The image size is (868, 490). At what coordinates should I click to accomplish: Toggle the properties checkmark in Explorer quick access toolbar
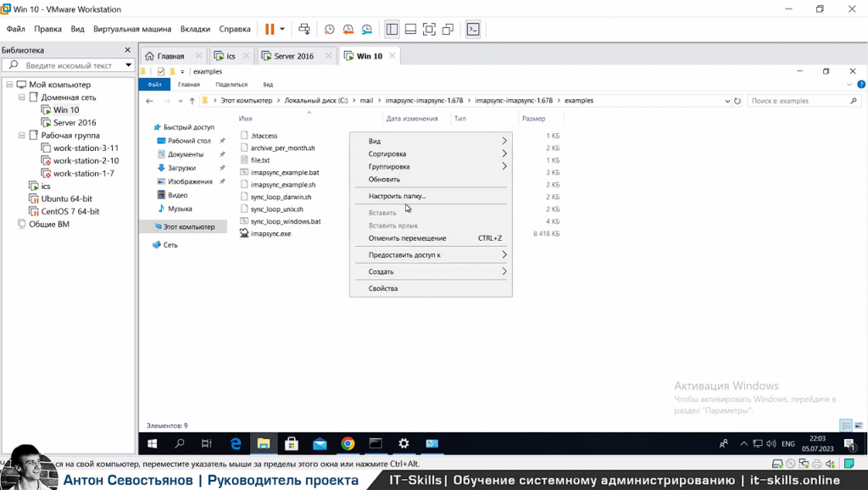click(160, 71)
